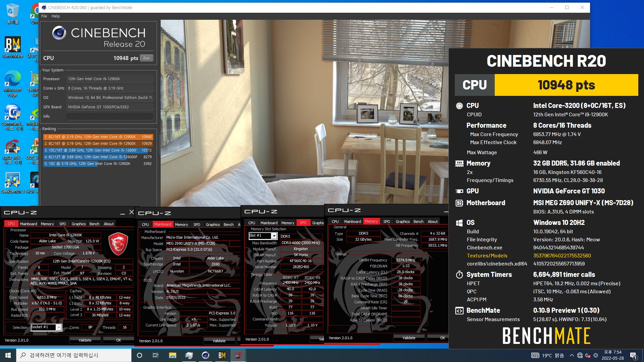The image size is (644, 362).
Task: Open the taskbar clock showing 2022-05-28
Action: [612, 355]
